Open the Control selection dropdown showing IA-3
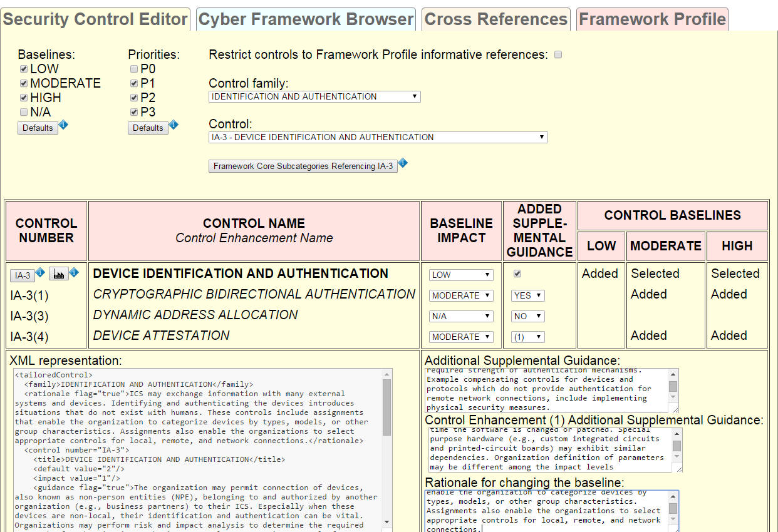Viewport: 778px width, 532px height. [x=378, y=137]
